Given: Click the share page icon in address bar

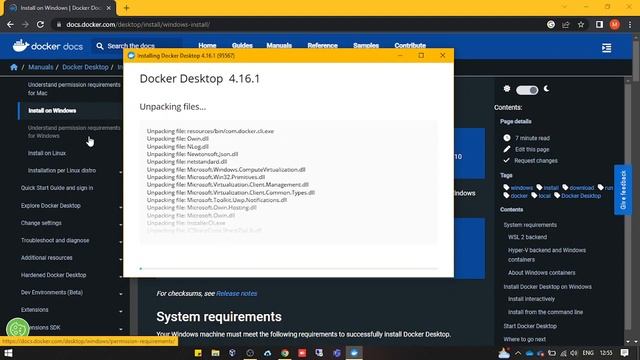Looking at the screenshot, I should (566, 24).
